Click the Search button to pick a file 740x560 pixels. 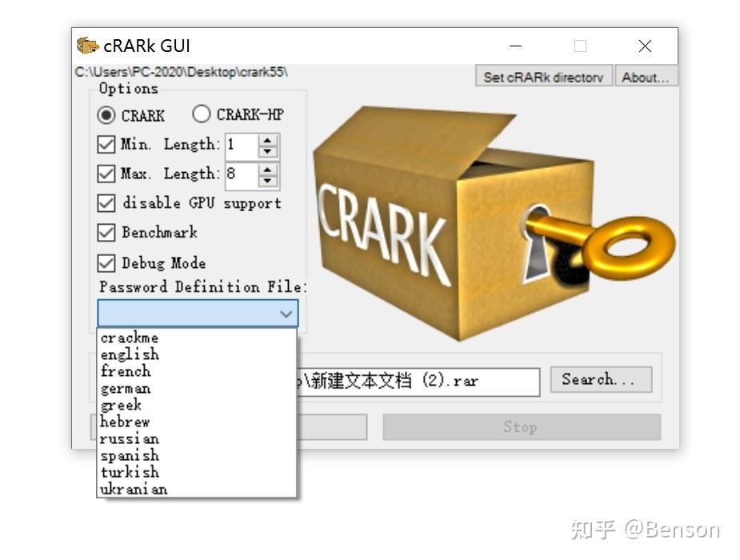pyautogui.click(x=601, y=379)
